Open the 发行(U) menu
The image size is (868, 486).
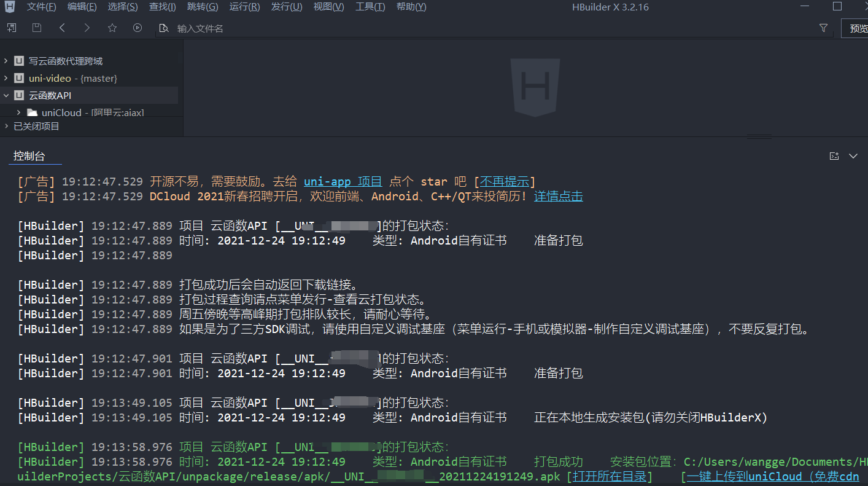click(x=287, y=7)
